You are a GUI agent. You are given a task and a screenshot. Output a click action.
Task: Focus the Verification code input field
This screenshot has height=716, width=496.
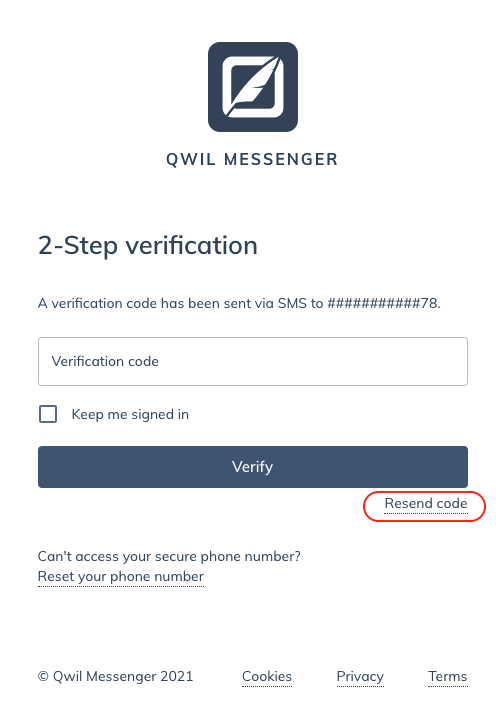coord(253,361)
